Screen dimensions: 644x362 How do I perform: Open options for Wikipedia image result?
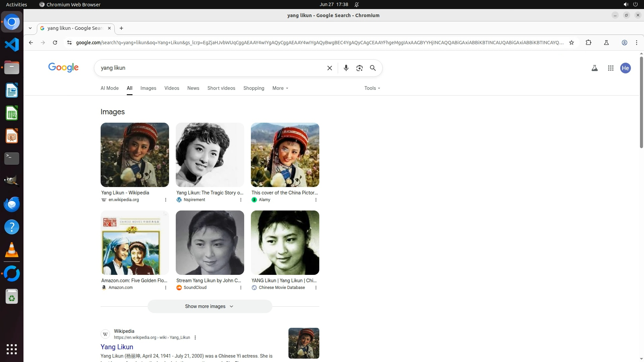[x=165, y=200]
